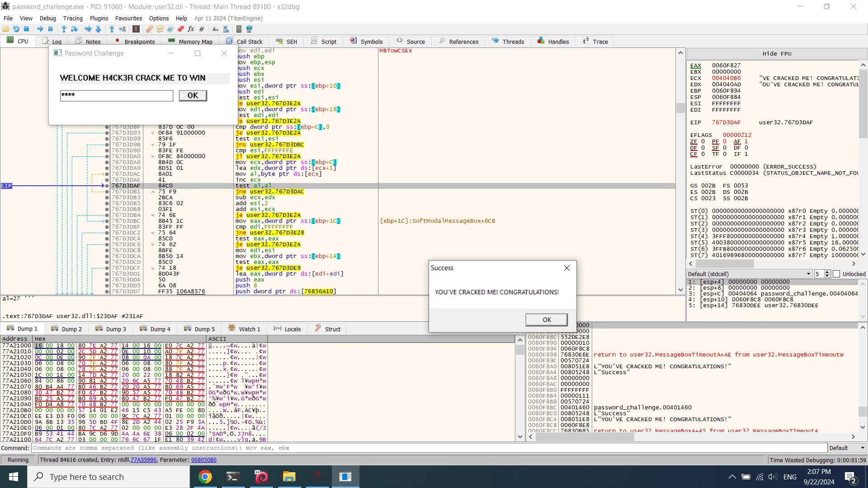868x488 pixels.
Task: Click the Find intermodular calls icon
Action: [226, 29]
